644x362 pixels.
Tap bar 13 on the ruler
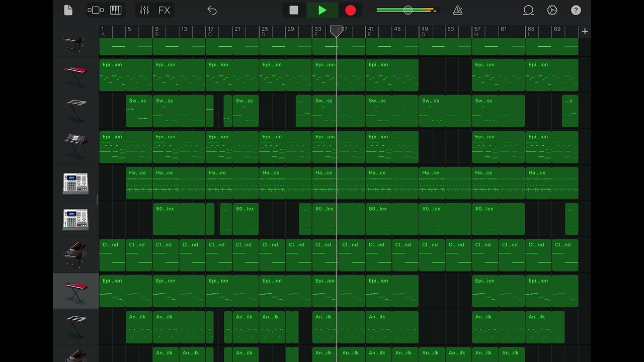click(184, 29)
